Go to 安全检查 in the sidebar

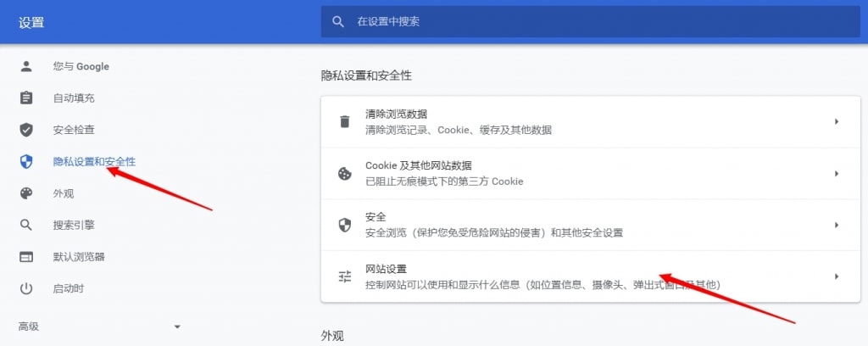(x=74, y=130)
